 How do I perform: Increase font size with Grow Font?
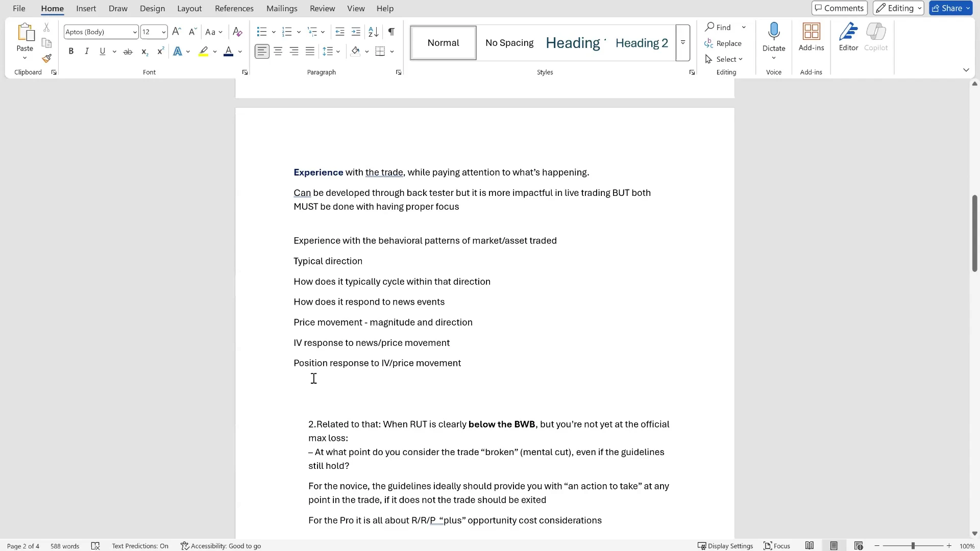coord(177,32)
